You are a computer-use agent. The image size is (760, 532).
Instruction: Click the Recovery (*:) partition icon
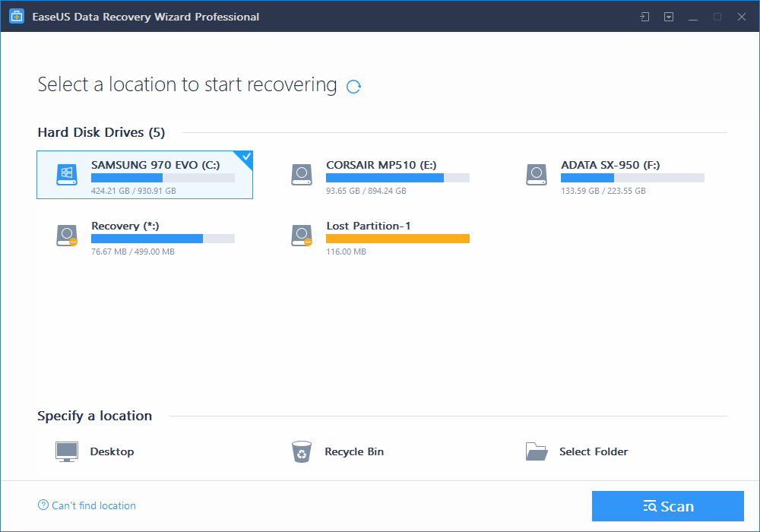pyautogui.click(x=66, y=235)
